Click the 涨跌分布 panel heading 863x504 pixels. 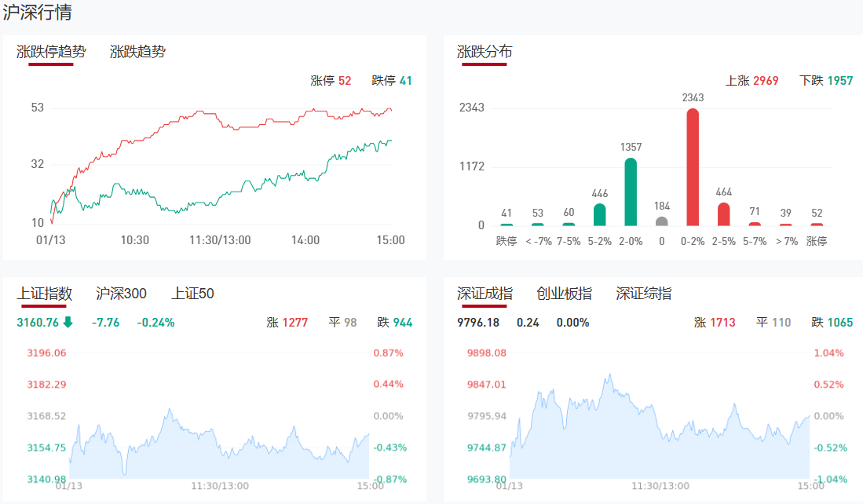tap(485, 52)
